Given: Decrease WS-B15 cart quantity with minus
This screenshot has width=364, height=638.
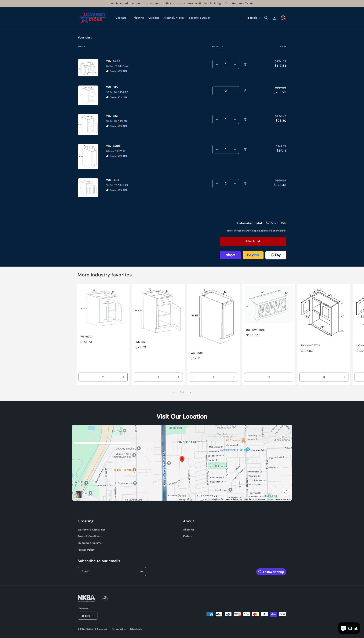Looking at the screenshot, I should click(217, 91).
